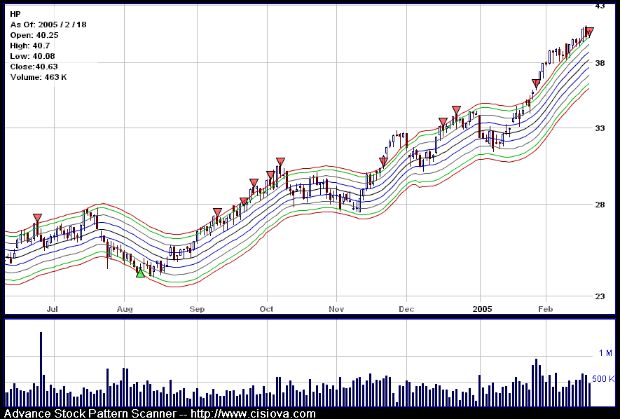Click the 43 price axis label
The width and height of the screenshot is (620, 419).
tap(600, 6)
